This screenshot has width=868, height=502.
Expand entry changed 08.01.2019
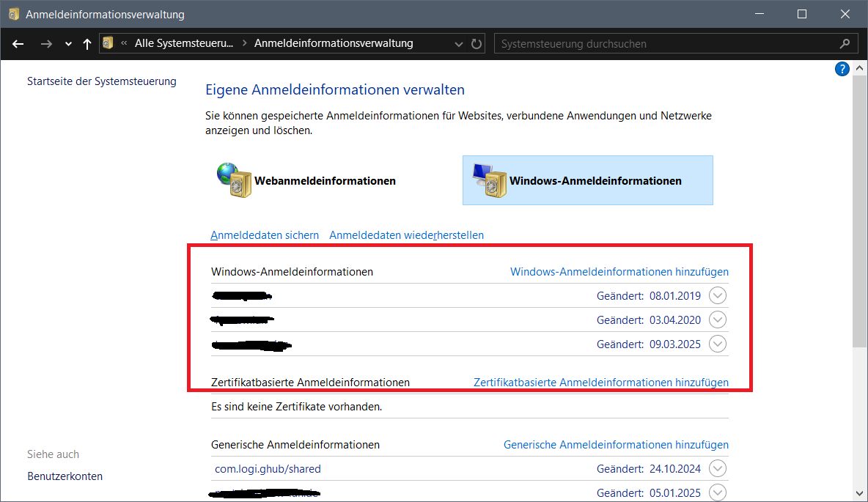(718, 295)
